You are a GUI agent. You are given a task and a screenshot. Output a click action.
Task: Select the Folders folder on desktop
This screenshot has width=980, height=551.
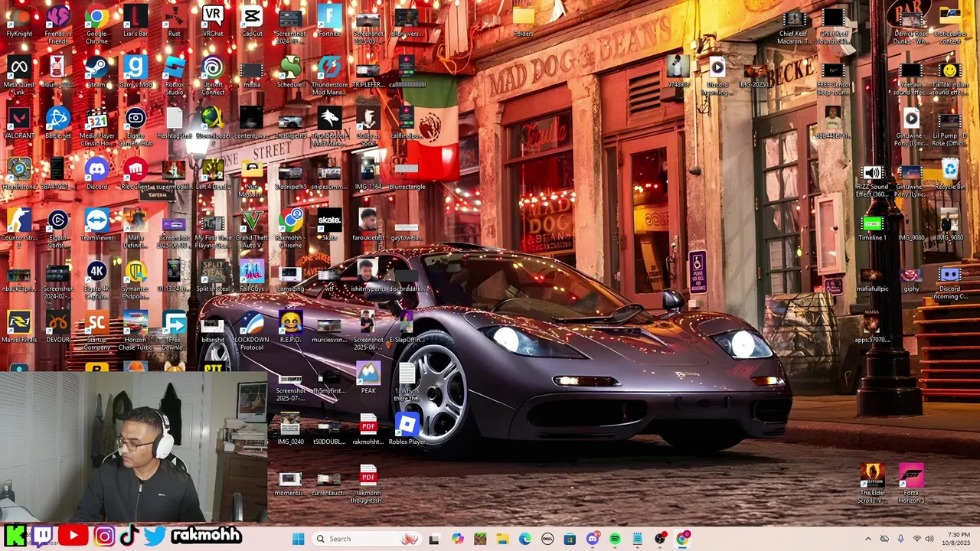(523, 21)
